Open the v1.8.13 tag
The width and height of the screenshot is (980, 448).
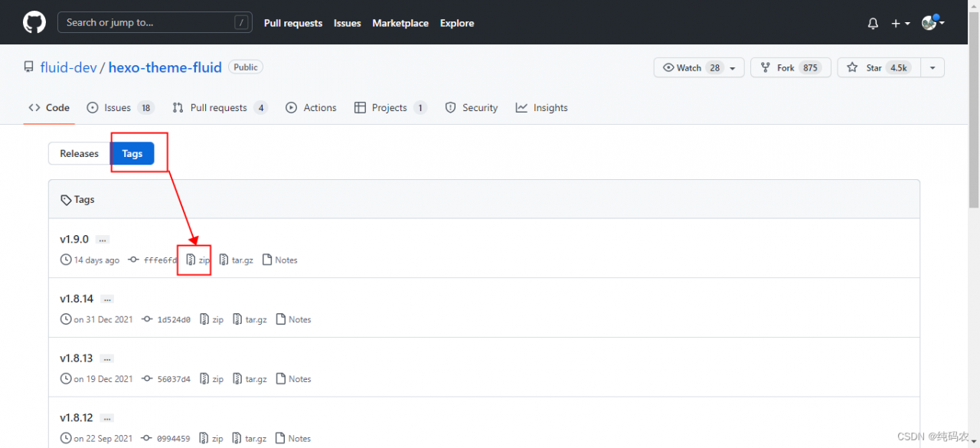point(77,358)
